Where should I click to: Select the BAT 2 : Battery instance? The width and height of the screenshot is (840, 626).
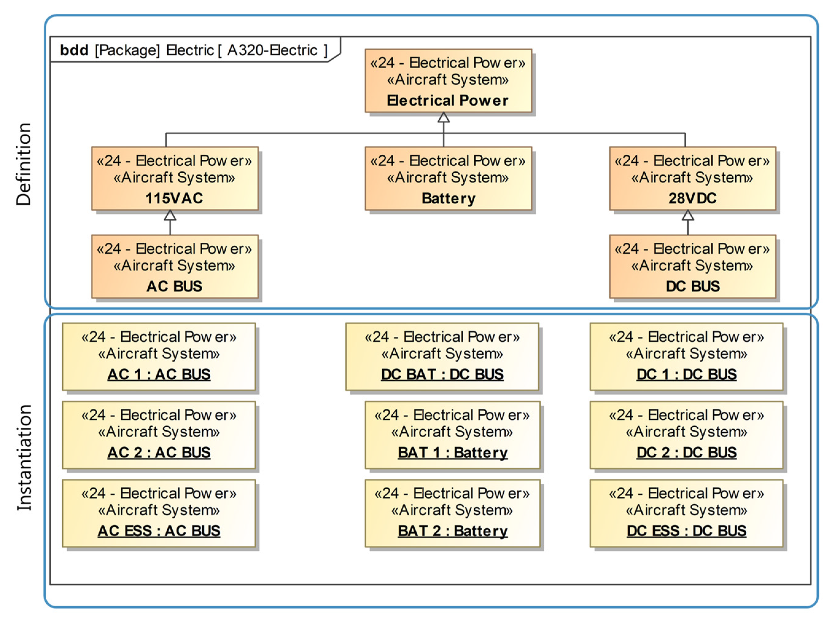pyautogui.click(x=452, y=513)
